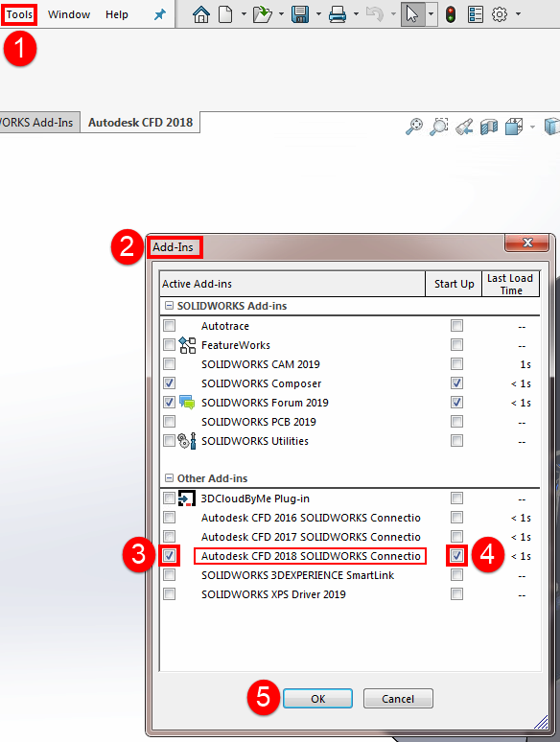Click the dialog bottom-right grip handle
Image resolution: width=560 pixels, height=742 pixels.
point(541,722)
